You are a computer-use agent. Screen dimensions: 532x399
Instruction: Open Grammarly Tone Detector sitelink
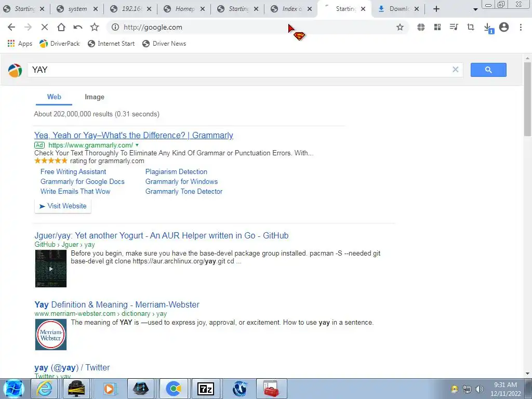(x=184, y=191)
